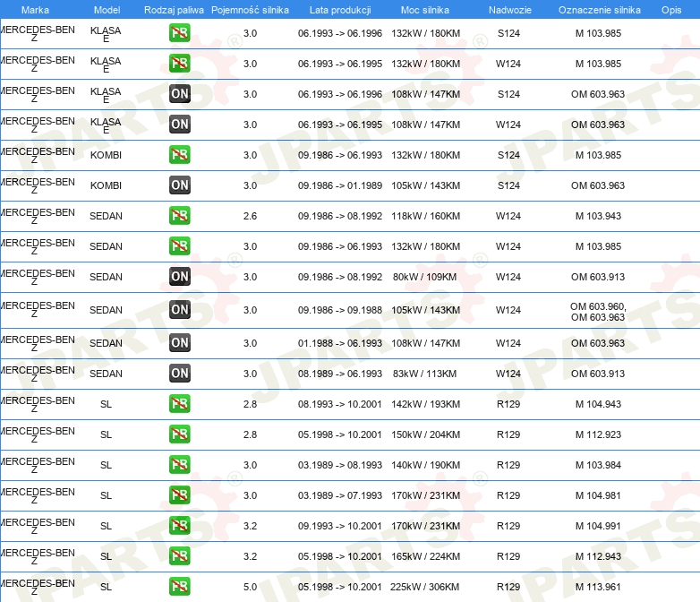Select engine code M 113.961
This screenshot has height=602, width=700.
[x=598, y=587]
